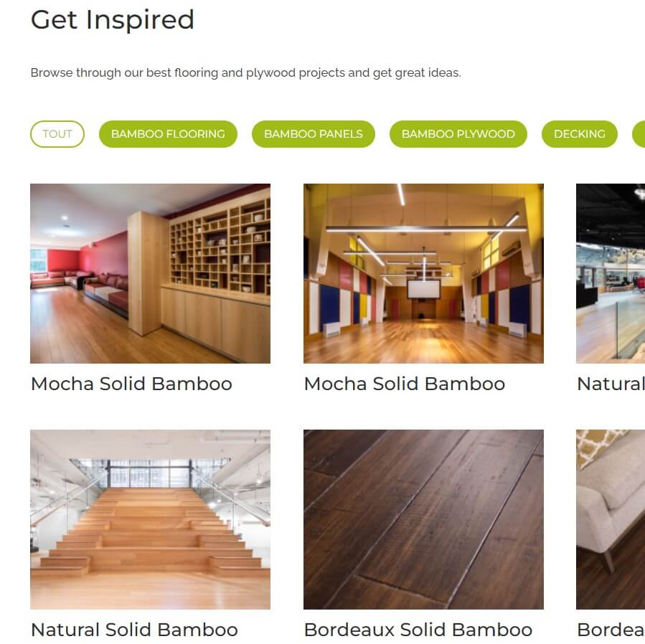View the wooden staircase project image
This screenshot has width=645, height=644.
pos(150,519)
